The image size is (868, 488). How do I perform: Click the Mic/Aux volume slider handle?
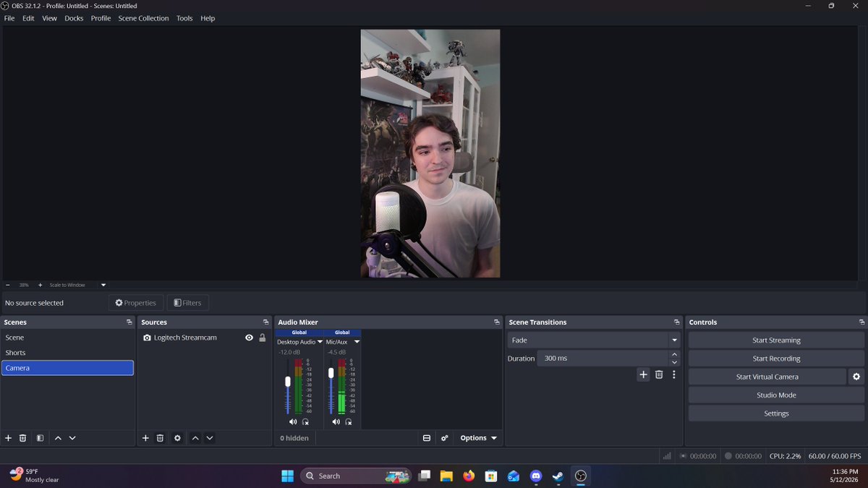coord(331,373)
